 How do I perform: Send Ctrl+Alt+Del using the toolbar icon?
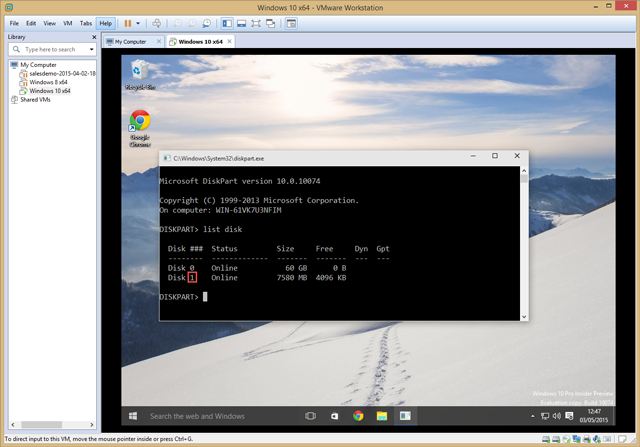coord(156,23)
